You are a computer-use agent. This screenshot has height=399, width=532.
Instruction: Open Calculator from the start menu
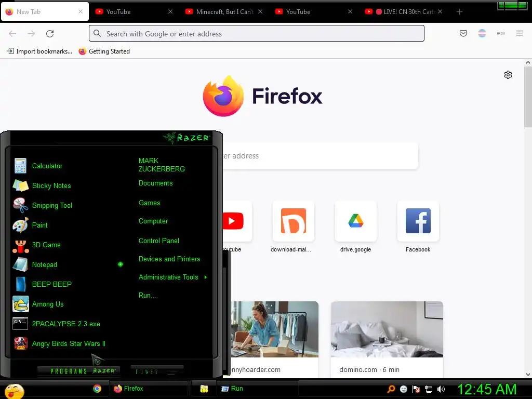pyautogui.click(x=20, y=166)
